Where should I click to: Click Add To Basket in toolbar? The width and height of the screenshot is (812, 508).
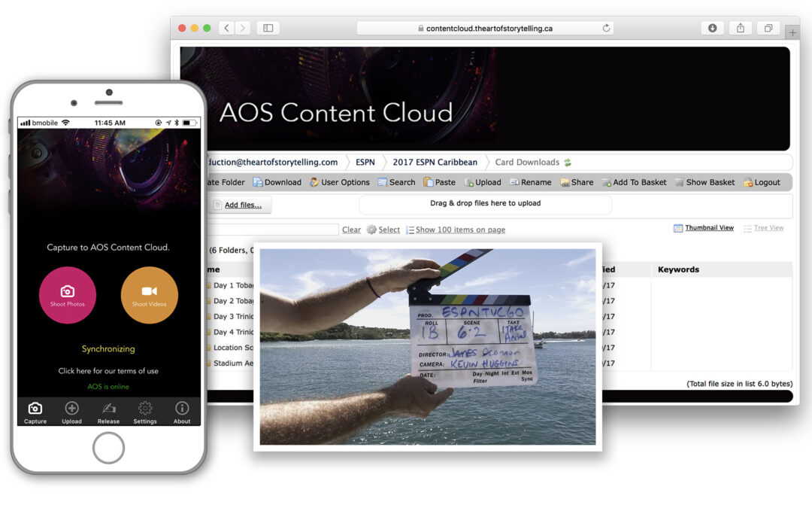(635, 182)
